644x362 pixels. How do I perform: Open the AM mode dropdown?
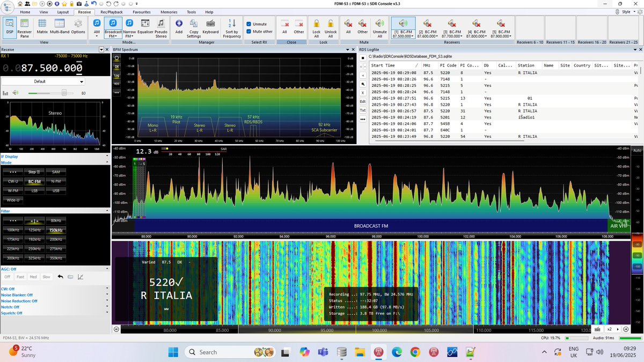tap(97, 27)
